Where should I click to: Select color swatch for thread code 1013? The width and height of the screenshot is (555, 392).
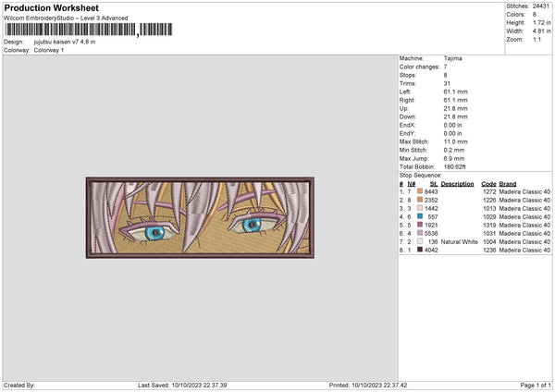click(420, 208)
